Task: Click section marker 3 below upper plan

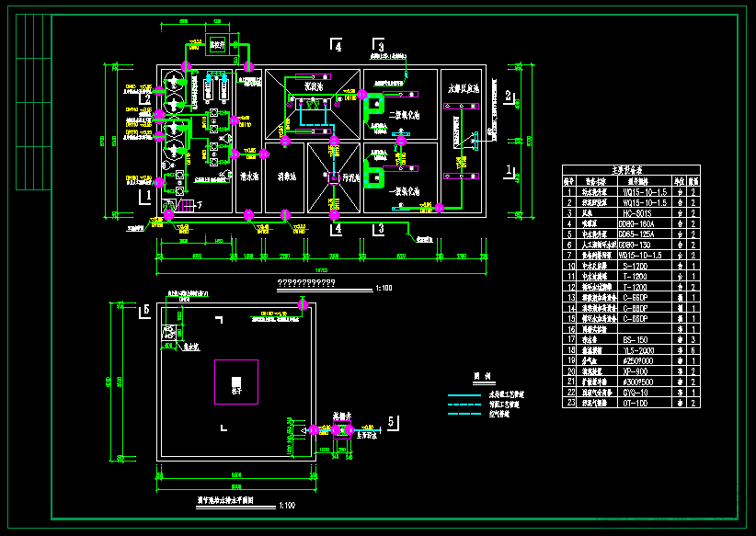Action: (x=381, y=229)
